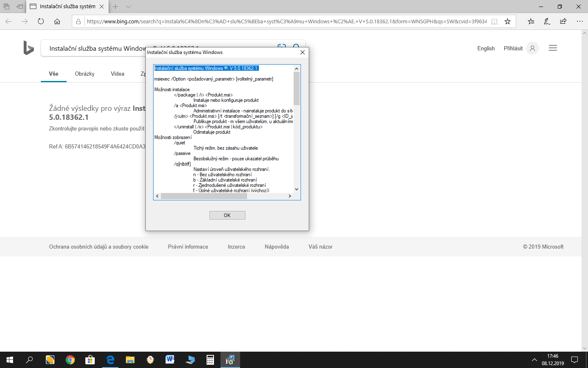Open the Windows Start menu
Viewport: 588px width, 368px height.
(10, 360)
